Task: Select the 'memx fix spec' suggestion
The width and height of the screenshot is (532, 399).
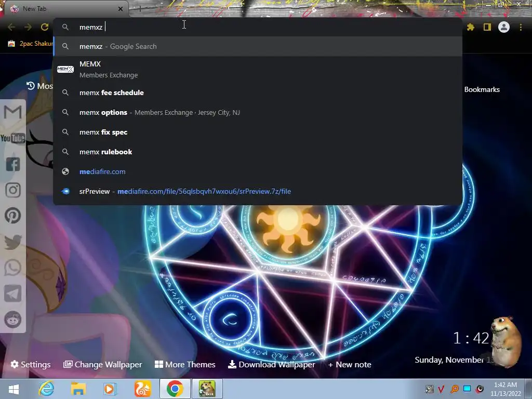Action: tap(258, 132)
